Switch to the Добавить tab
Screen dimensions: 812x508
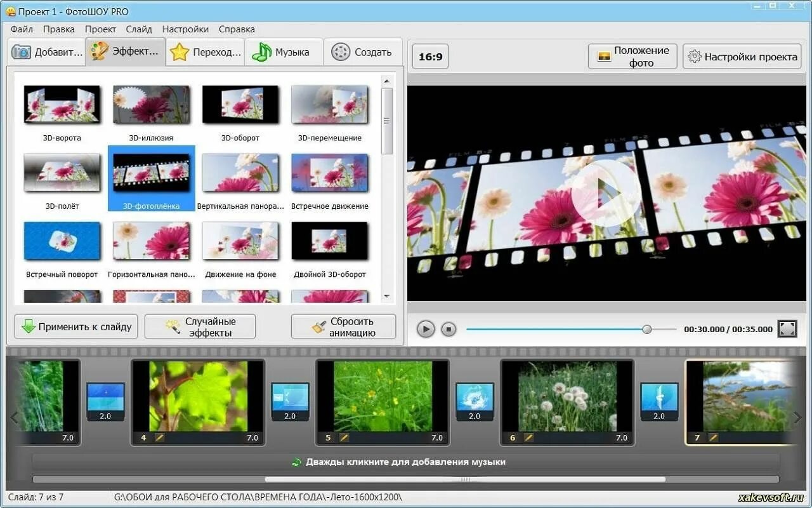tap(47, 52)
